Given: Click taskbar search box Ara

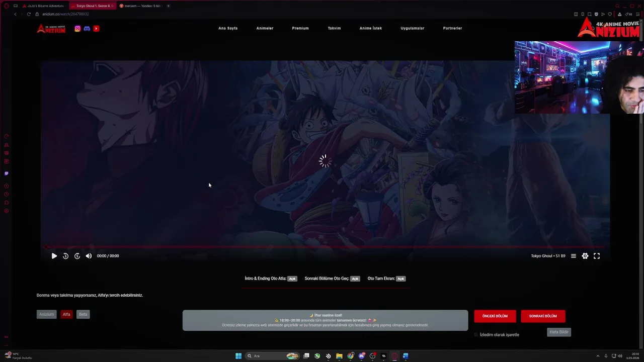Looking at the screenshot, I should 272,356.
